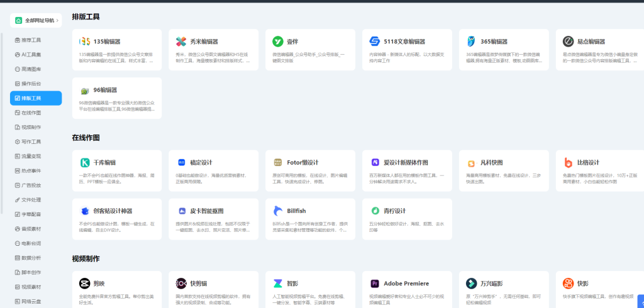Click the Adobe Premiere Pr icon
Viewport: 644px width, 308px height.
click(x=374, y=283)
